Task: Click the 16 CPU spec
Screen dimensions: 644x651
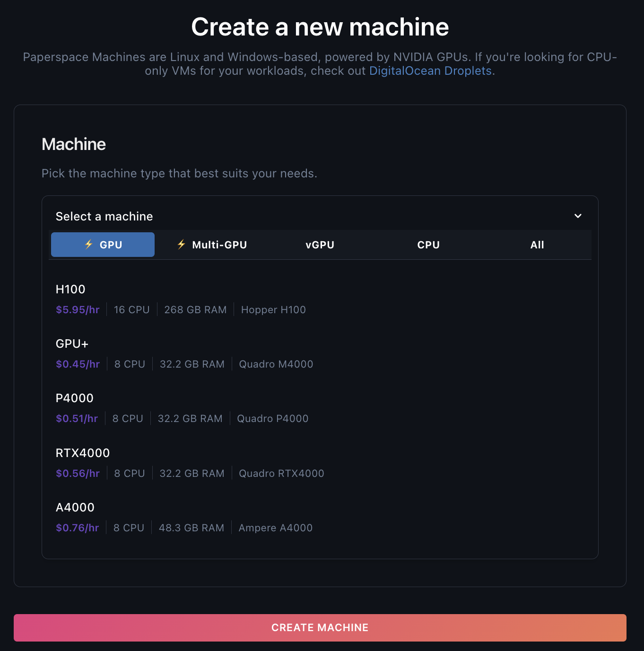Action: [131, 310]
